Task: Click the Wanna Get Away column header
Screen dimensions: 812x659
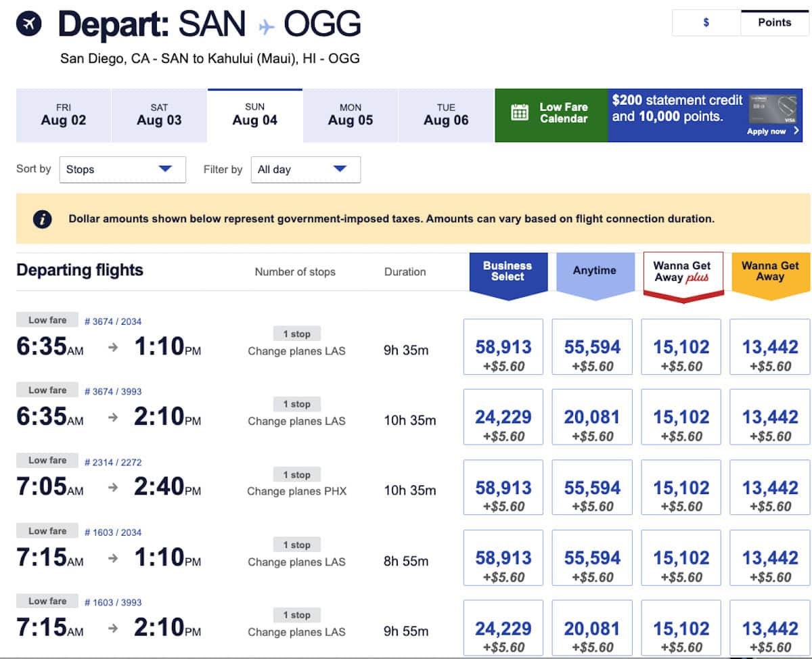Action: coord(770,275)
